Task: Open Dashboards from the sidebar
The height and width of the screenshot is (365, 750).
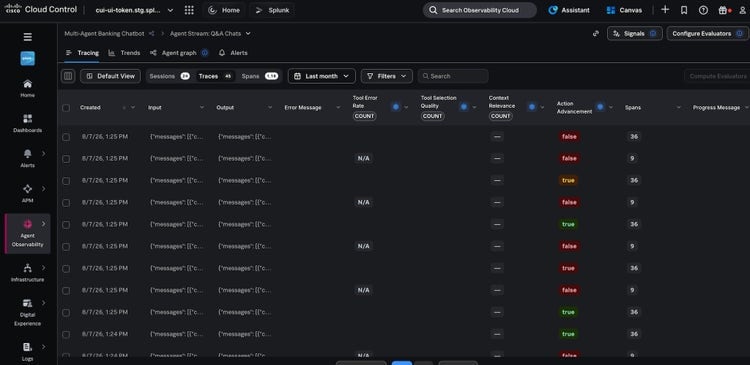Action: (28, 123)
